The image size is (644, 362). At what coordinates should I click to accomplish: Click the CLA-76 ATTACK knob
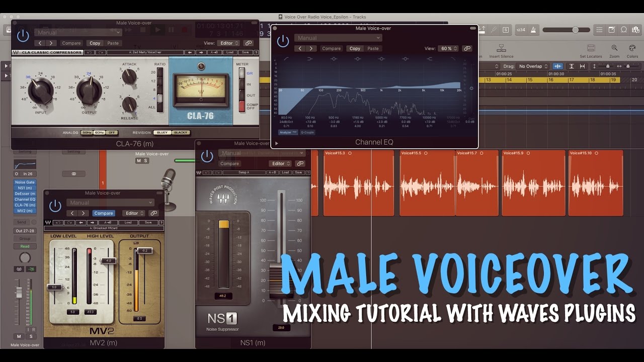(129, 76)
